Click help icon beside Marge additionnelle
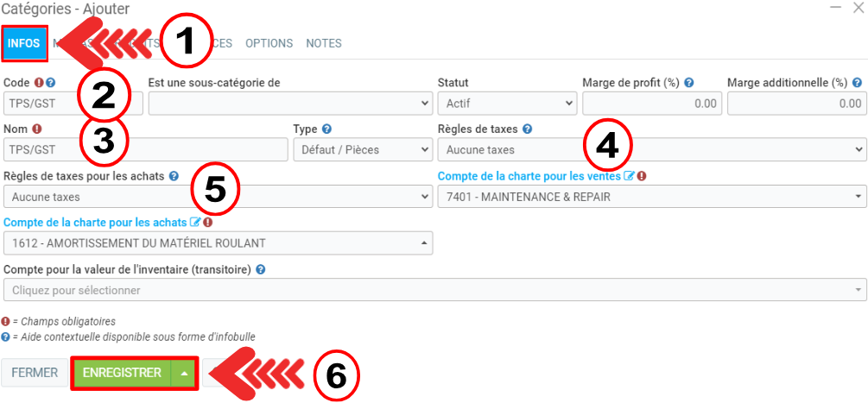 click(857, 84)
